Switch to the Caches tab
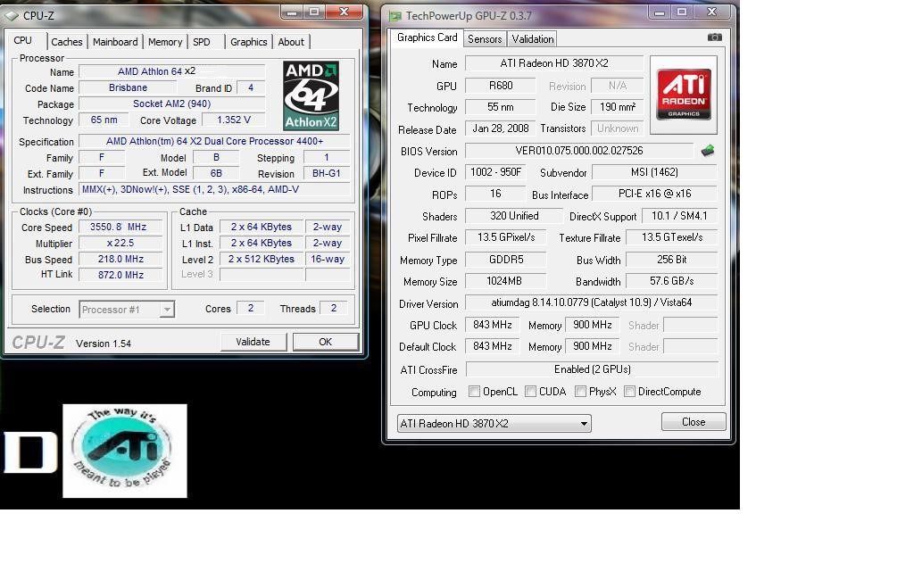The height and width of the screenshot is (588, 922). click(66, 42)
